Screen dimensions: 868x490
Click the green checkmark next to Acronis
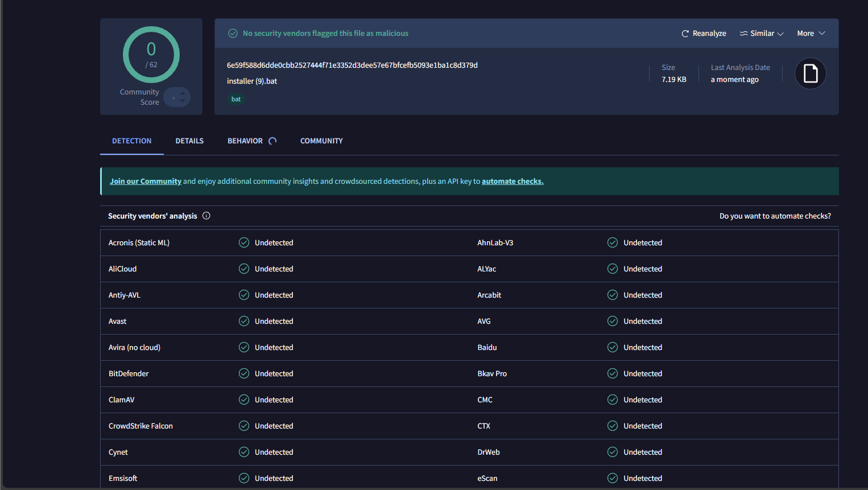pyautogui.click(x=243, y=242)
